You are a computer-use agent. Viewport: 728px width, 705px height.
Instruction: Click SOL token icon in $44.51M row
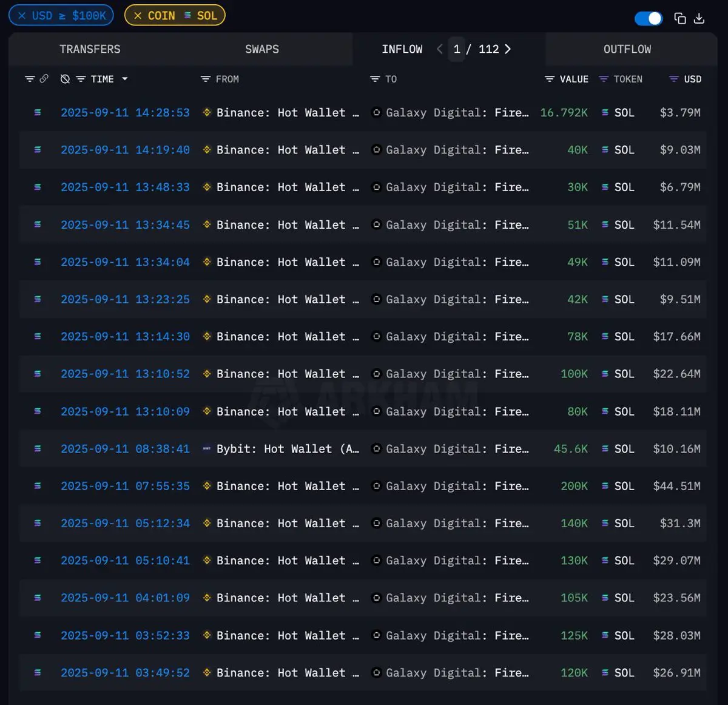pyautogui.click(x=605, y=486)
